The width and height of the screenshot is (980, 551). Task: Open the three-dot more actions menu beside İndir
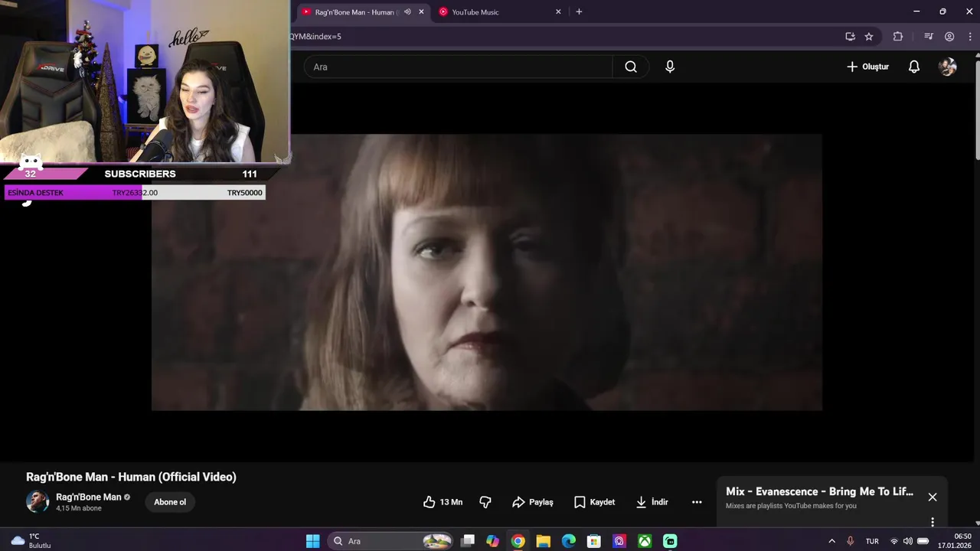(697, 502)
